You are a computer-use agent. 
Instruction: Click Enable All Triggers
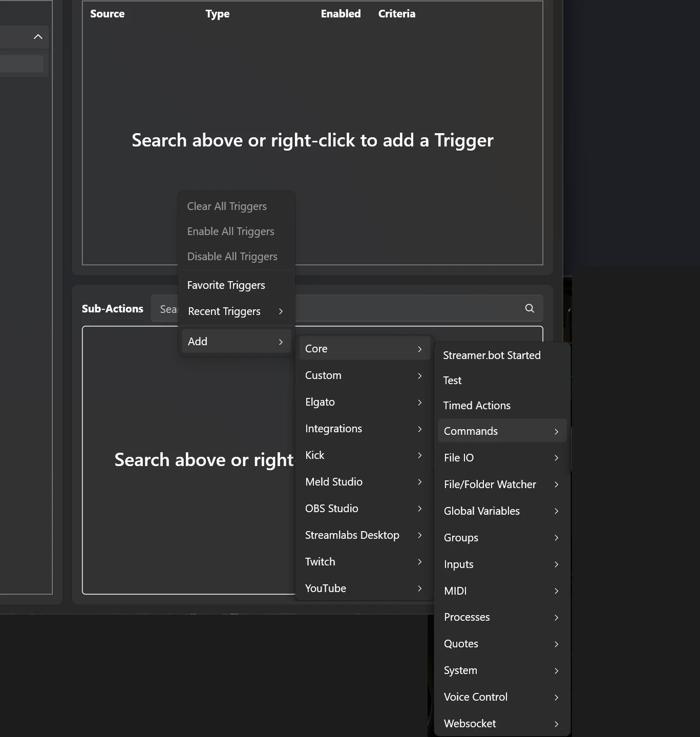(x=236, y=231)
